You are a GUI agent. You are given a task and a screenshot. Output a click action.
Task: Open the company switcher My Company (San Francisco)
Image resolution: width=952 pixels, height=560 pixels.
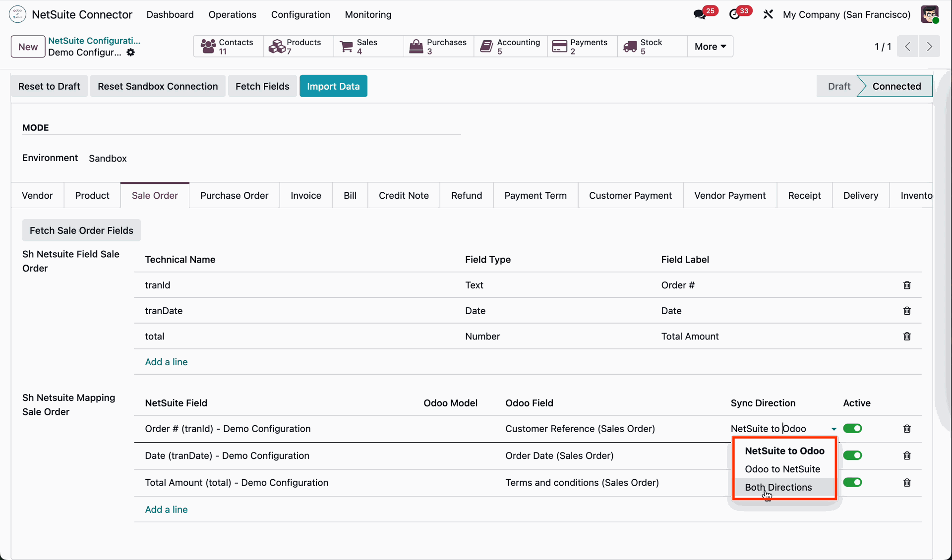tap(846, 14)
